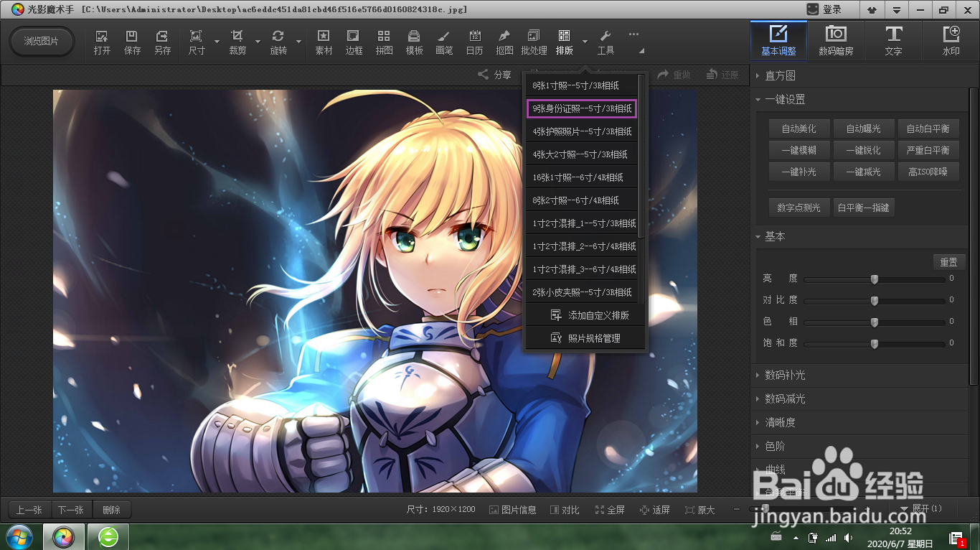The height and width of the screenshot is (550, 980).
Task: Select 8张1寸照--5寸/3R相纸 layout
Action: pos(582,85)
